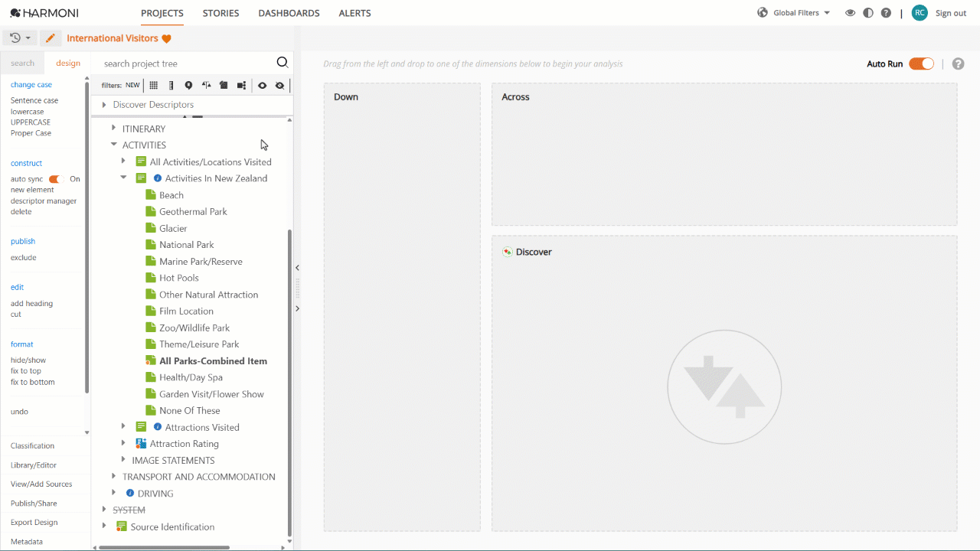Collapse Activities In New Zealand

tap(123, 178)
